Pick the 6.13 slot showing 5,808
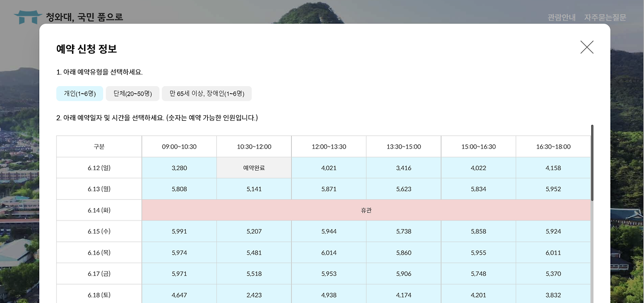The image size is (644, 303). coord(179,189)
